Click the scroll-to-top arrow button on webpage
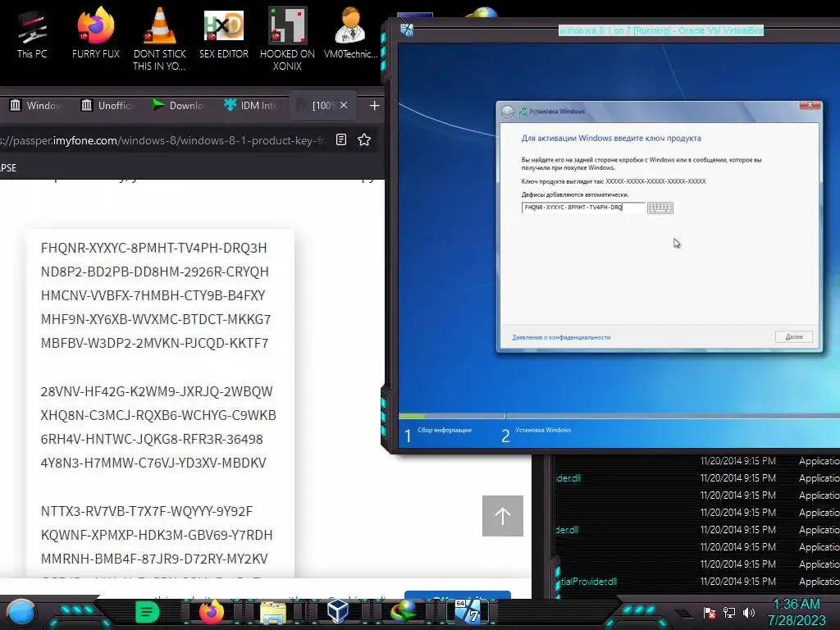Image resolution: width=840 pixels, height=630 pixels. pos(503,516)
